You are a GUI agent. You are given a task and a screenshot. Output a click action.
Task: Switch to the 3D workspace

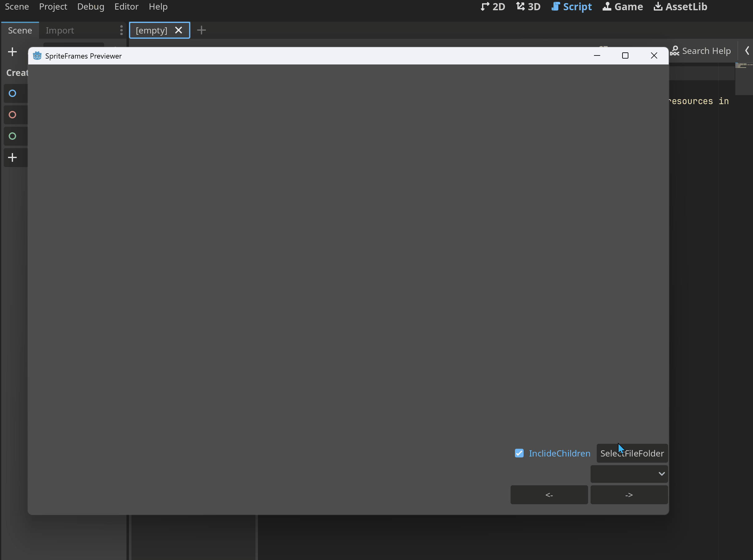528,7
